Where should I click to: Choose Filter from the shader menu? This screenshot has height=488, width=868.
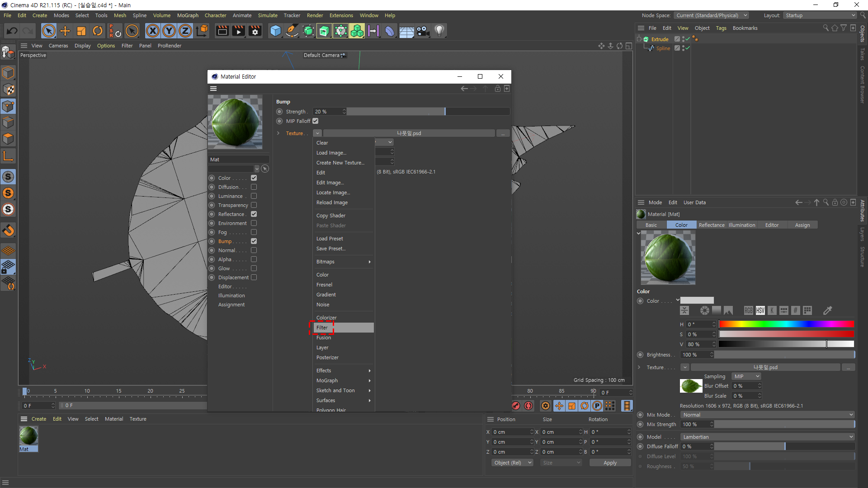pyautogui.click(x=322, y=328)
